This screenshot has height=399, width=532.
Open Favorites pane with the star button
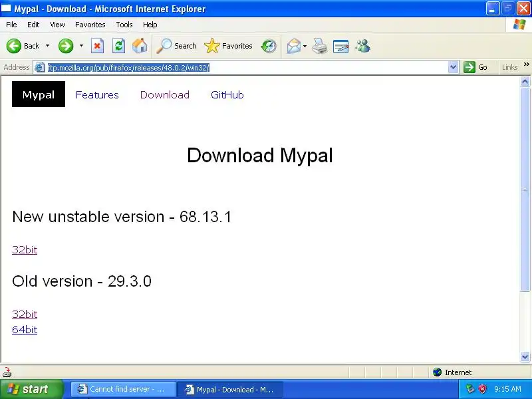(228, 46)
